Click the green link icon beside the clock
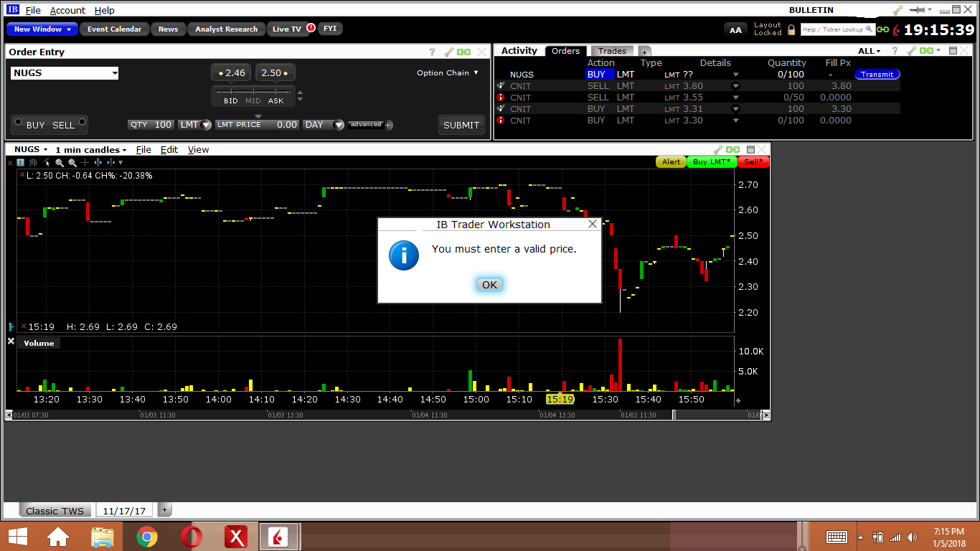 click(882, 29)
